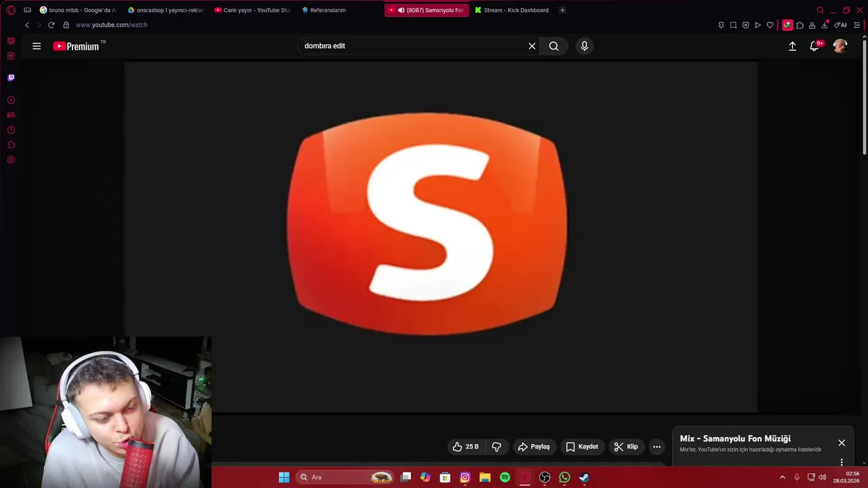Open the Easy Setup sliders icon
Image resolution: width=868 pixels, height=488 pixels.
tap(856, 25)
